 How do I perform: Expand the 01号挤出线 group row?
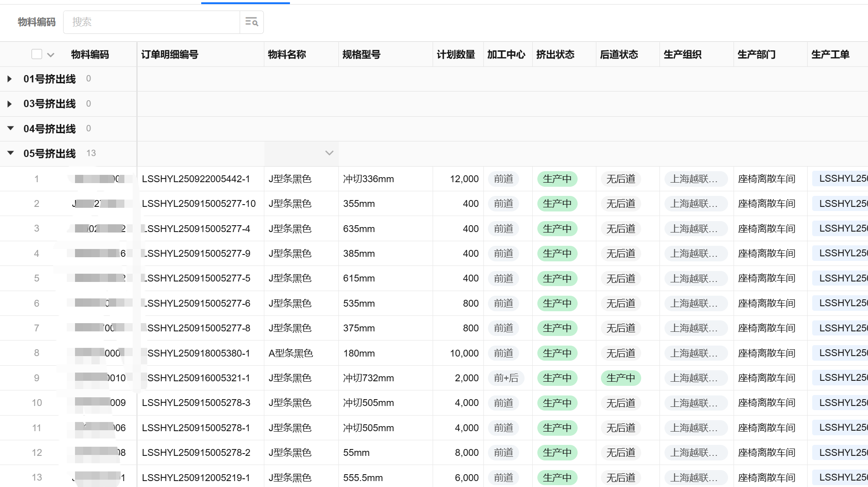10,78
